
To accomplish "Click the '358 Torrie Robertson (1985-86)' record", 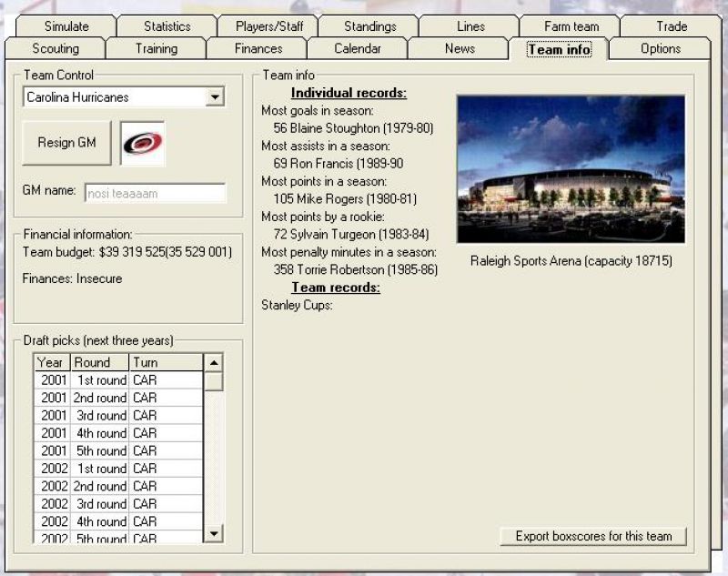I will point(356,269).
